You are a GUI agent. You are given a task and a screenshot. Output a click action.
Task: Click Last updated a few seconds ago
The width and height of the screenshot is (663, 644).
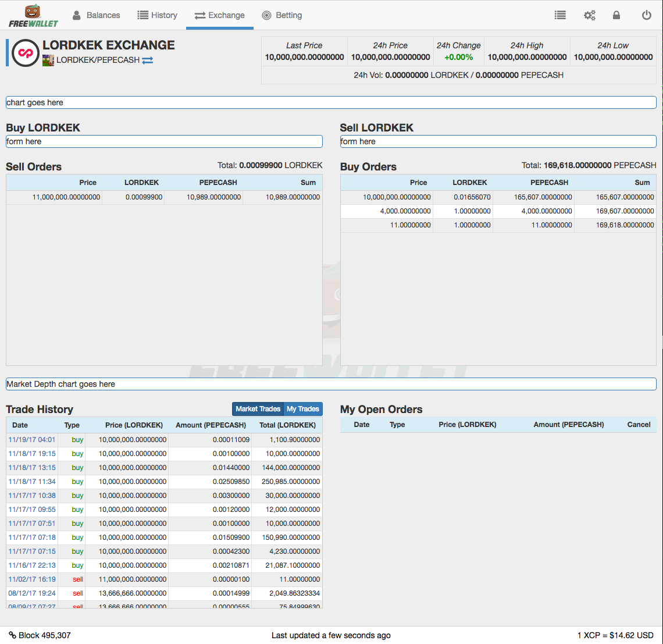tap(331, 635)
